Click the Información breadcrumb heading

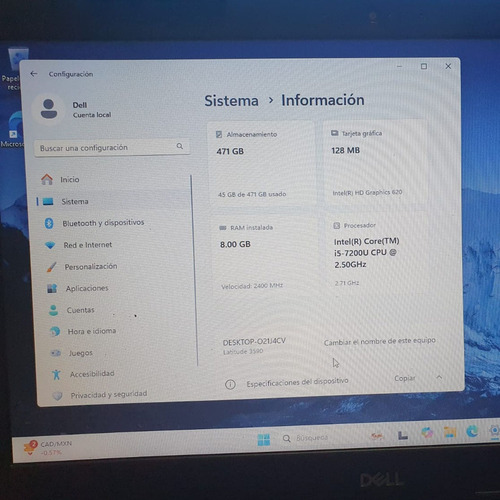pyautogui.click(x=323, y=100)
